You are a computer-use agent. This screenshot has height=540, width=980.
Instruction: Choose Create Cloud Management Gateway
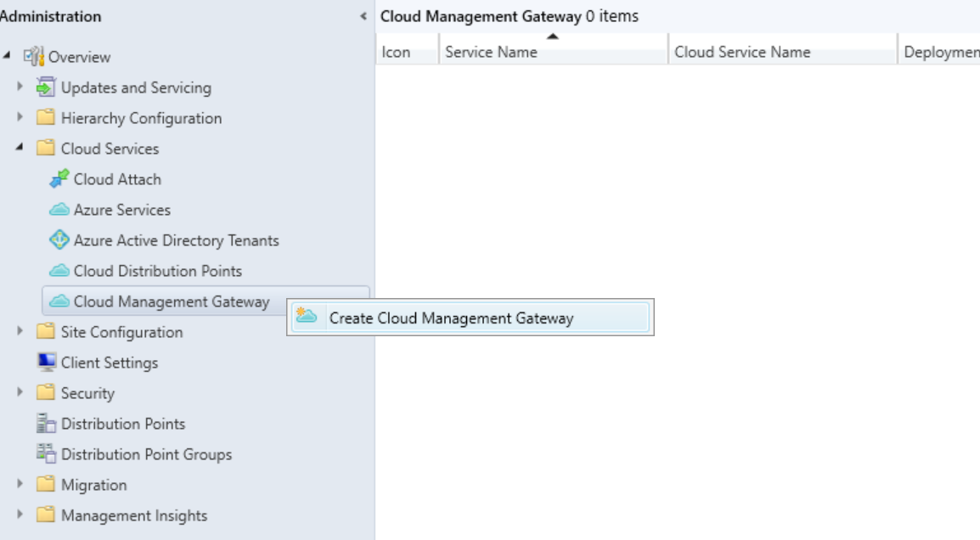click(470, 318)
